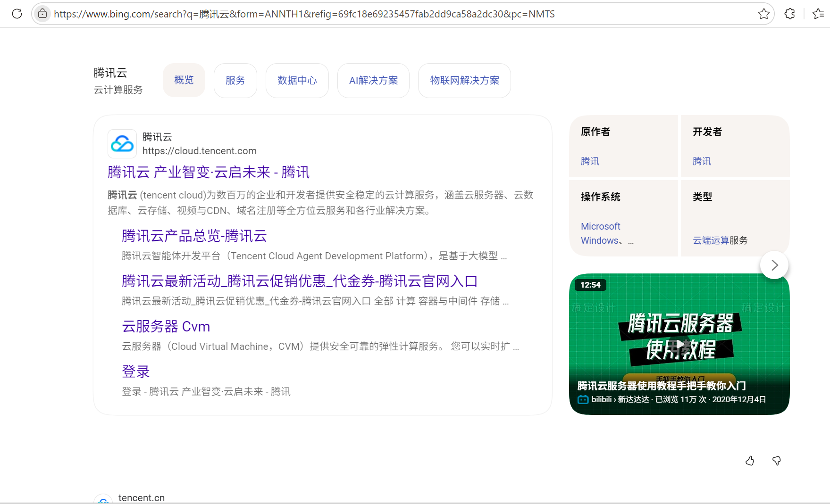The image size is (830, 504).
Task: Open the 腾讯云最新活动 promotions sublink
Action: click(x=300, y=281)
